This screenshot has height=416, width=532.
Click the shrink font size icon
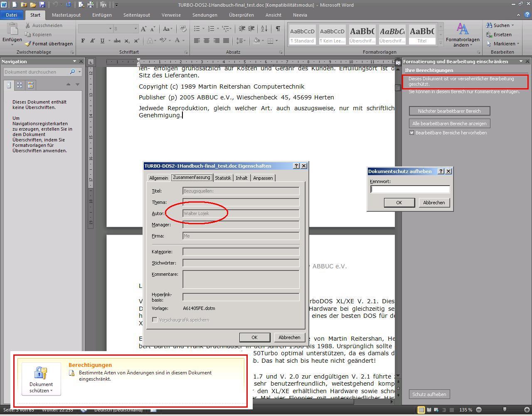[x=153, y=29]
